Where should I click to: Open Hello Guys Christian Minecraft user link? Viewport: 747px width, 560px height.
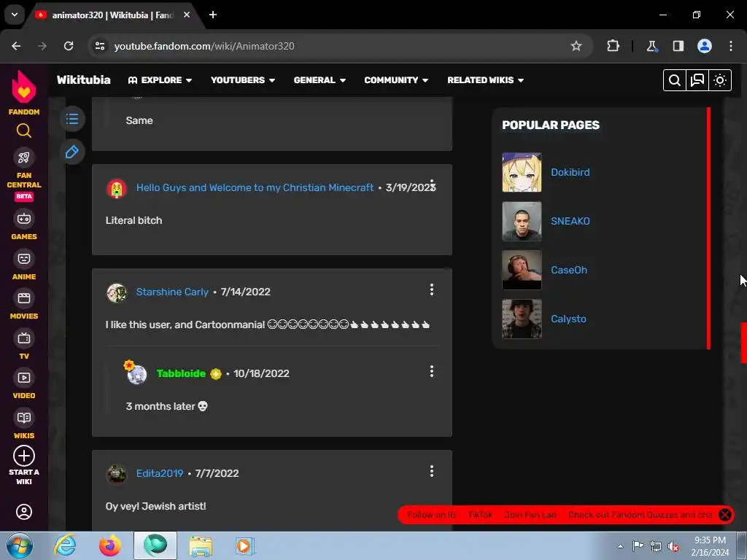pos(255,187)
